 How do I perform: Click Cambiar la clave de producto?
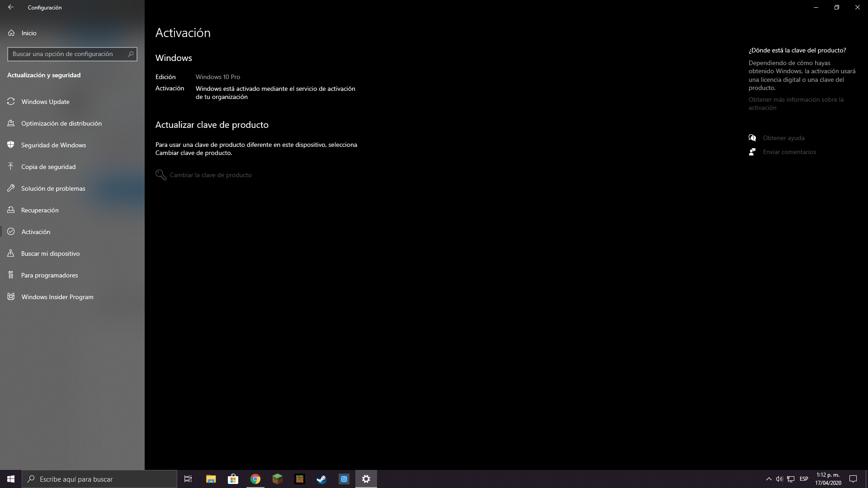210,175
